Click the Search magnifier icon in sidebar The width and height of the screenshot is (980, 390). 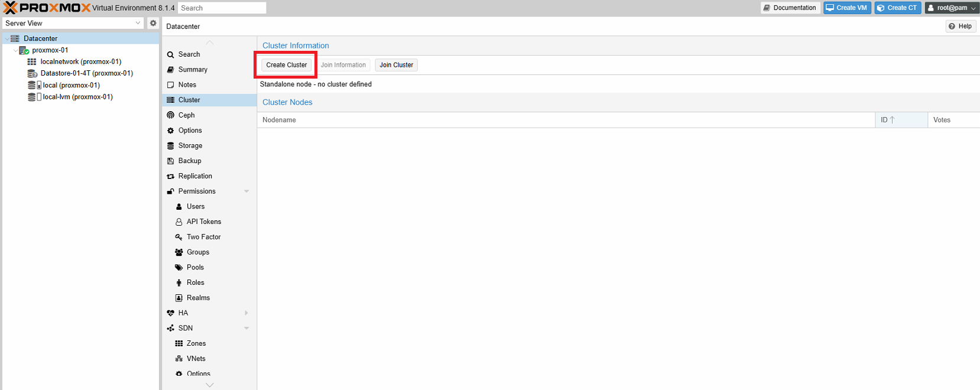(171, 54)
